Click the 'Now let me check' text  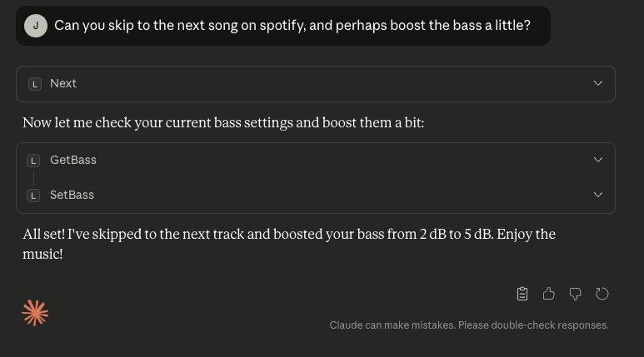click(x=223, y=123)
